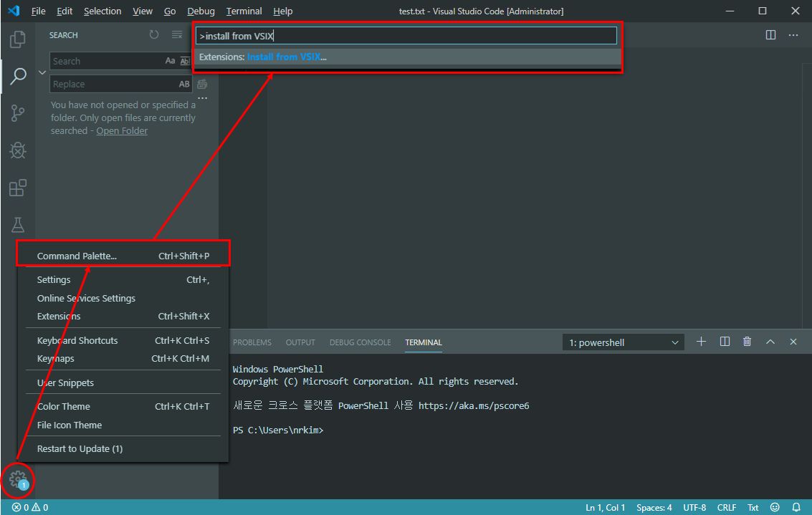Open the Explorer sidebar icon
The width and height of the screenshot is (812, 515).
(17, 39)
